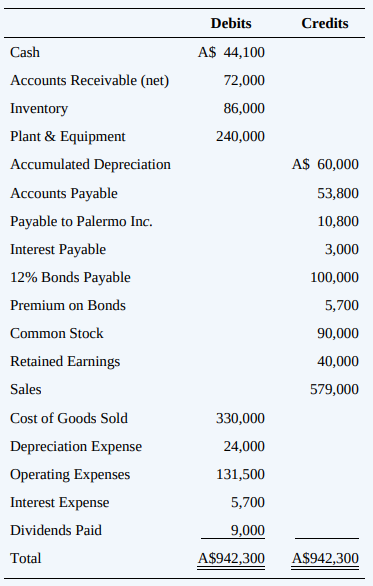
Task: Select the Cash row label
Action: point(25,52)
